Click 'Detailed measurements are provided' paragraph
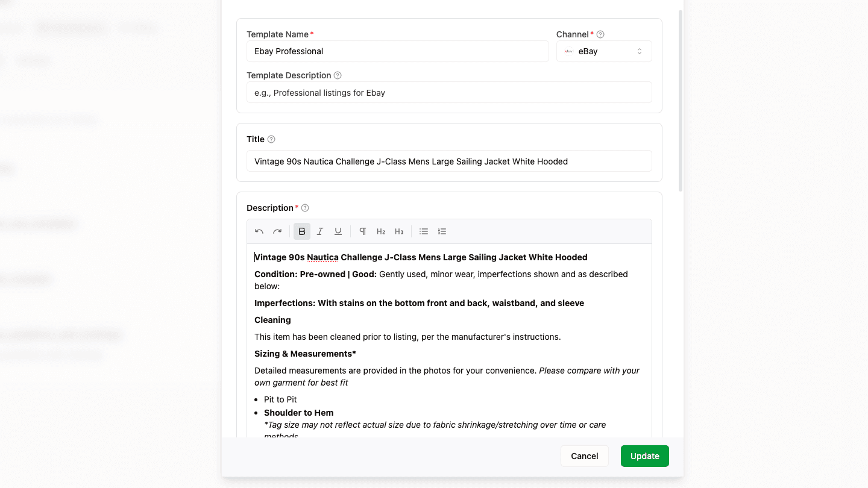 click(447, 377)
